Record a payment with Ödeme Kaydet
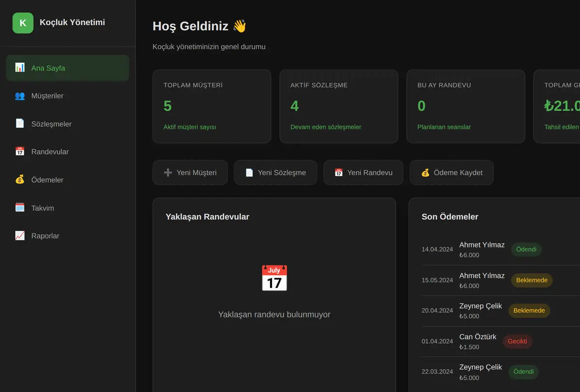The height and width of the screenshot is (392, 580). 451,173
